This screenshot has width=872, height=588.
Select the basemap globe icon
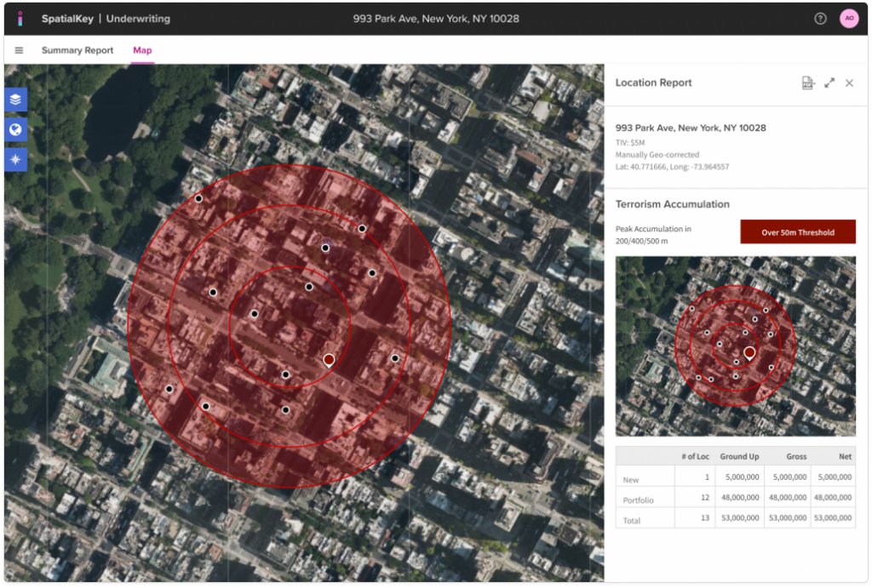(16, 129)
